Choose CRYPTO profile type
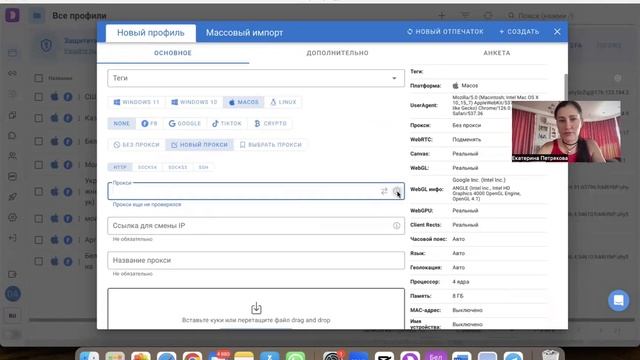This screenshot has height=360, width=640. coord(270,123)
